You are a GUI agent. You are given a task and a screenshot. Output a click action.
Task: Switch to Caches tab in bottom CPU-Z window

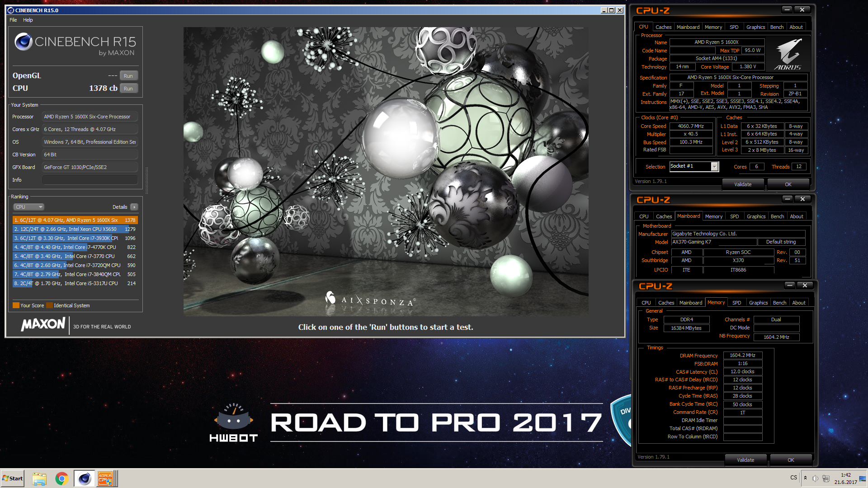pos(666,303)
